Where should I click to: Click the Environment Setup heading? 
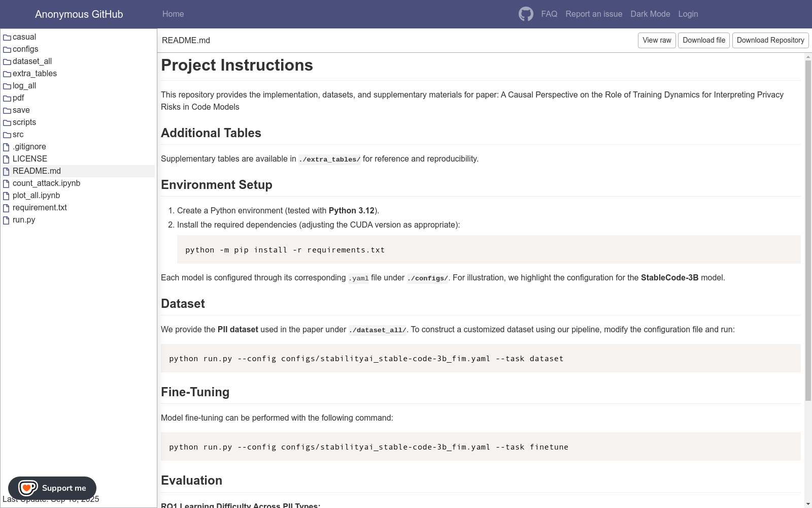(x=217, y=184)
